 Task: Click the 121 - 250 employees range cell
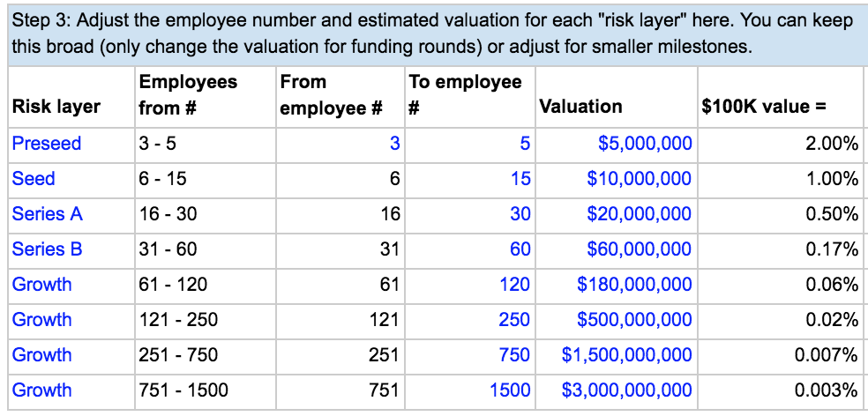[205, 320]
